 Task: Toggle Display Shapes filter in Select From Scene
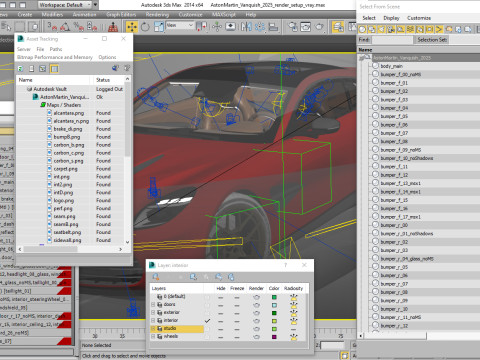click(x=372, y=30)
